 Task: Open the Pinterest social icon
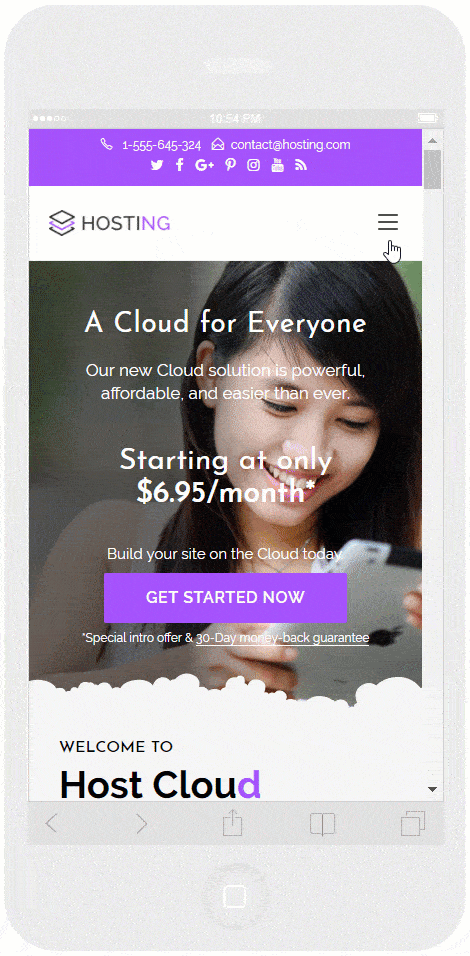pyautogui.click(x=230, y=165)
